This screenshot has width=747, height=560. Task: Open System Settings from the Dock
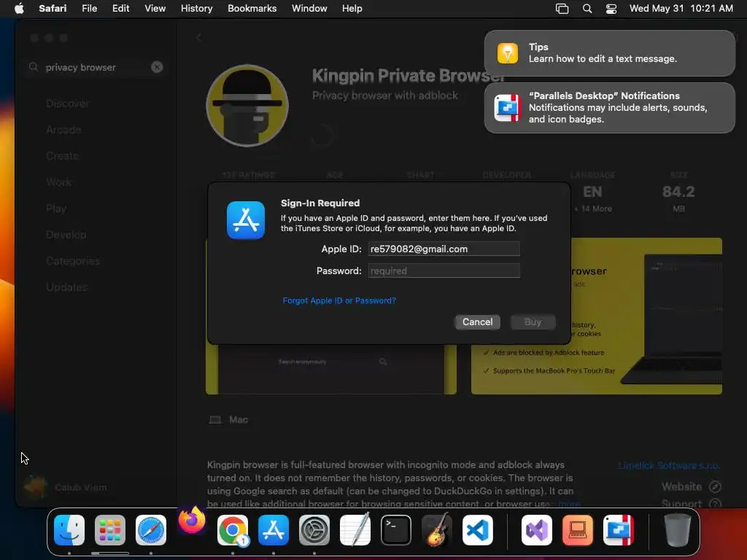tap(314, 530)
